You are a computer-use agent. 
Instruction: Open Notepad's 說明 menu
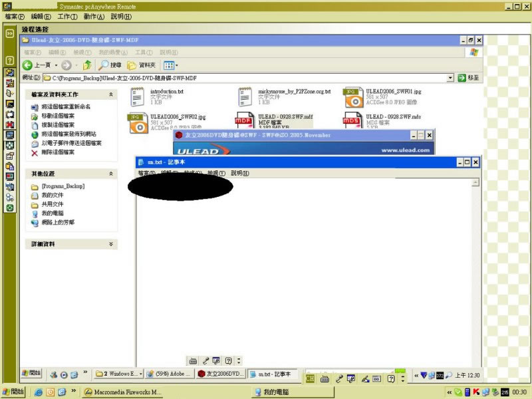point(240,174)
